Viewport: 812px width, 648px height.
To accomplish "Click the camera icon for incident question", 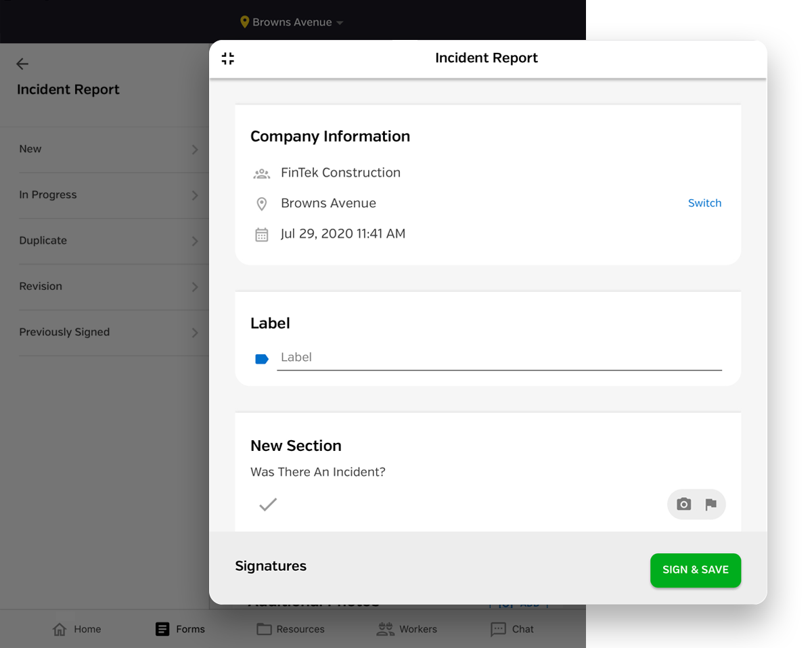I will click(x=684, y=504).
